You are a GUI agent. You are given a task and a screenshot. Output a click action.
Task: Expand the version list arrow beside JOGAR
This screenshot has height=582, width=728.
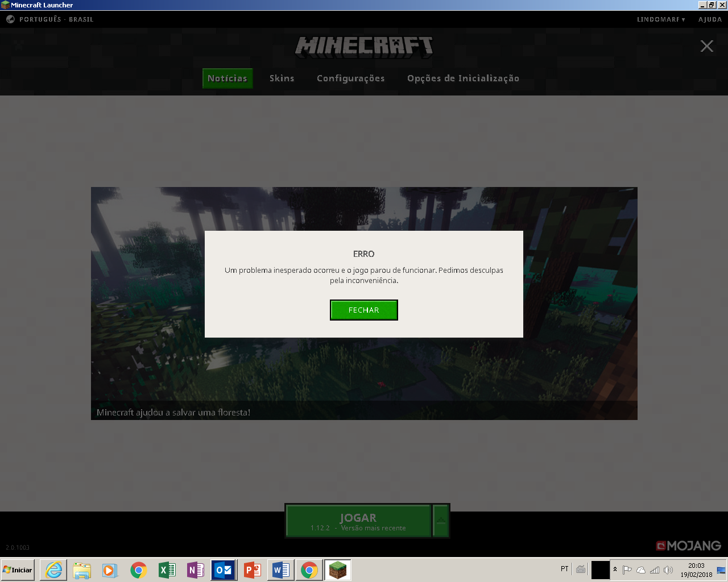click(x=441, y=521)
